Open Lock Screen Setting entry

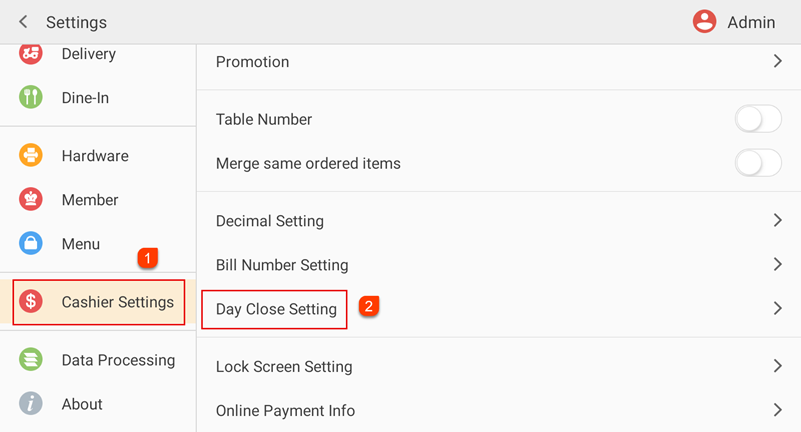(284, 367)
